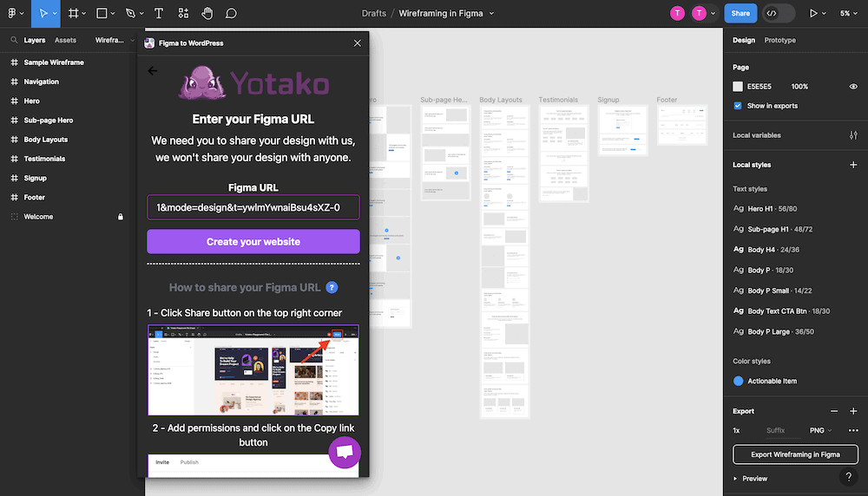Select the Text tool
This screenshot has height=496, width=868.
(158, 13)
